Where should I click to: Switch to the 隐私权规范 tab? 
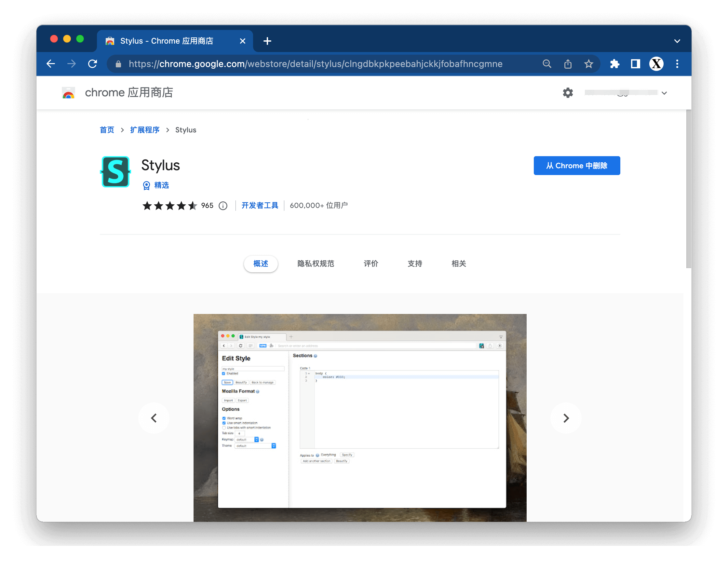(315, 264)
